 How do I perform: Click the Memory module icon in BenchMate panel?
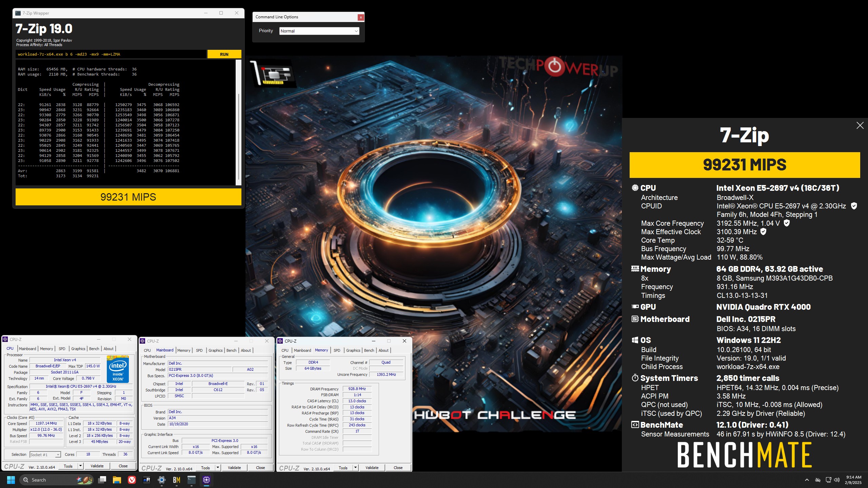pyautogui.click(x=635, y=269)
